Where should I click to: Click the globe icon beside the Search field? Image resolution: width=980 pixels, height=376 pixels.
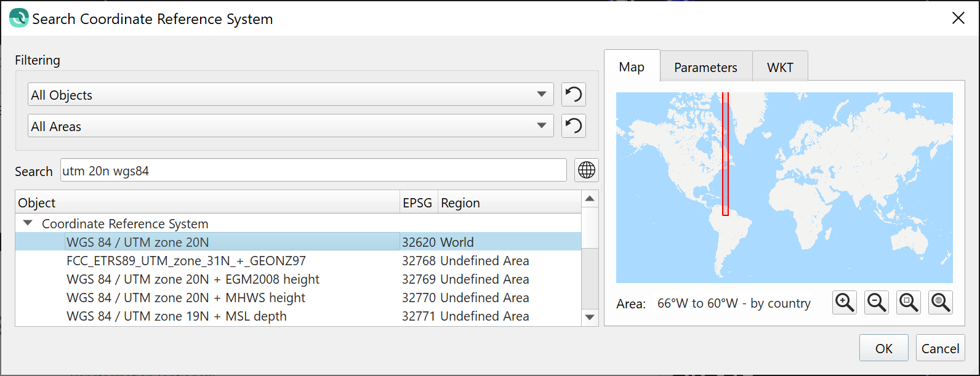pos(587,170)
